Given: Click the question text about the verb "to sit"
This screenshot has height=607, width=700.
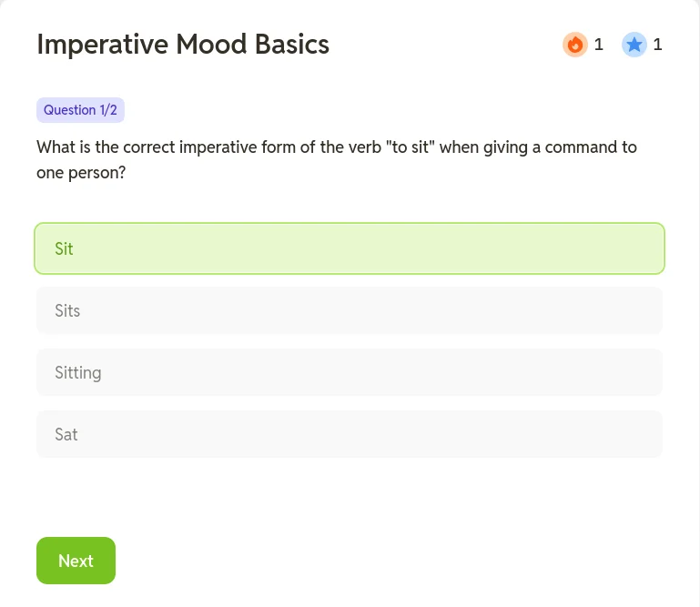Looking at the screenshot, I should pyautogui.click(x=337, y=160).
